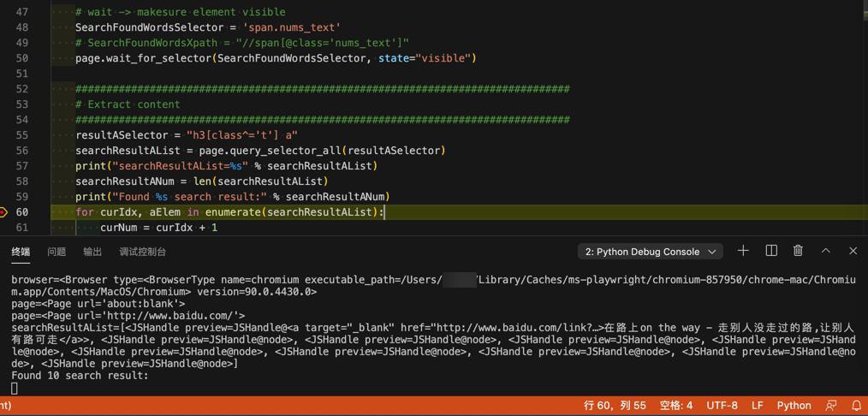This screenshot has height=416, width=868.
Task: Open the 调试控制台 tab
Action: point(142,253)
